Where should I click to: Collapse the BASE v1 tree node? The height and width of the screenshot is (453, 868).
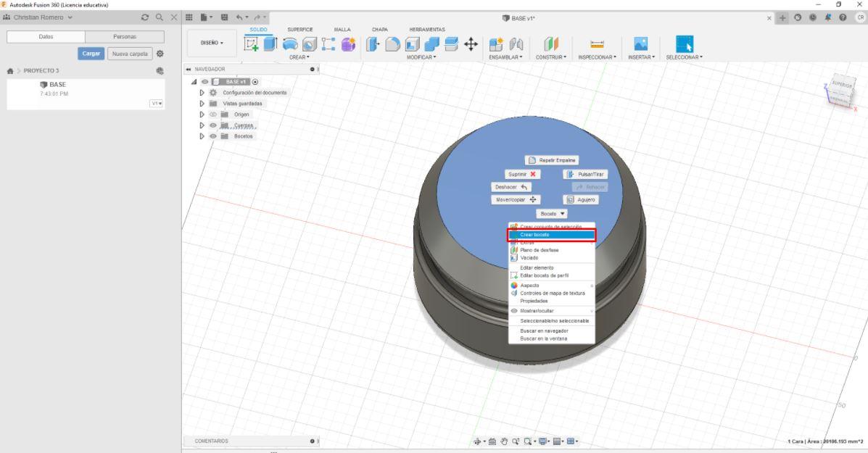(194, 82)
